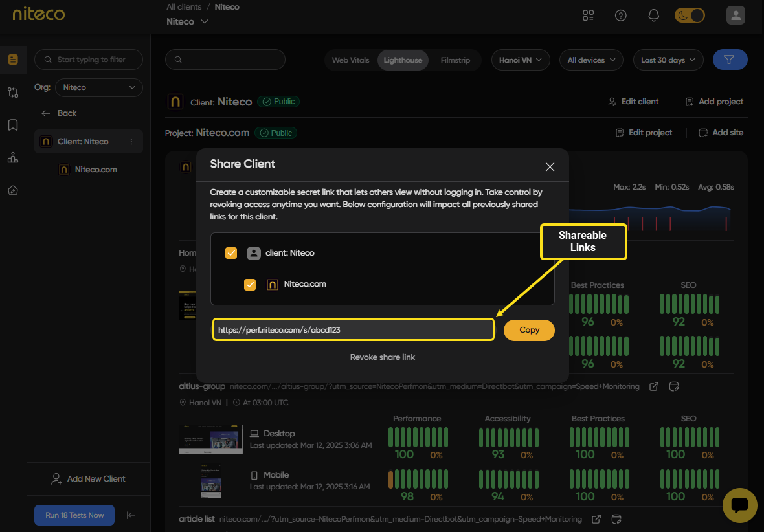Click the article list site name
Screen dimensions: 764x532
[x=196, y=519]
